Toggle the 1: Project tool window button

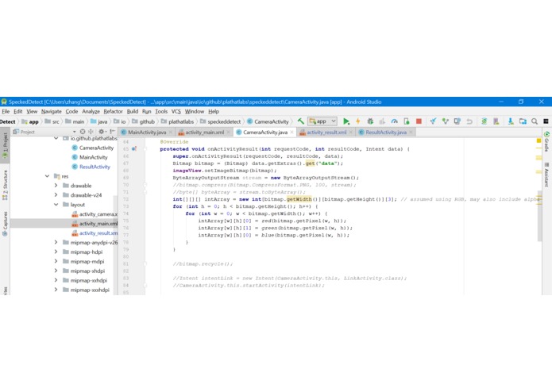(5, 146)
